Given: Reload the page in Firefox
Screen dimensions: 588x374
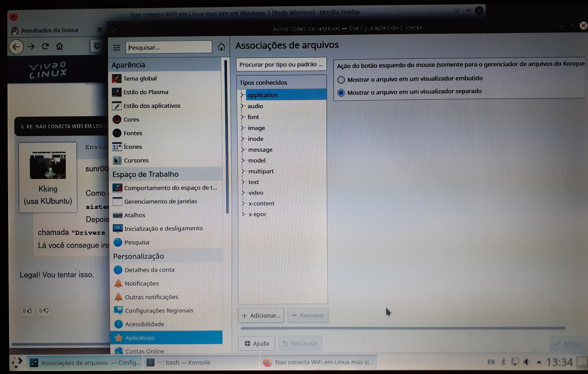Looking at the screenshot, I should tap(45, 46).
